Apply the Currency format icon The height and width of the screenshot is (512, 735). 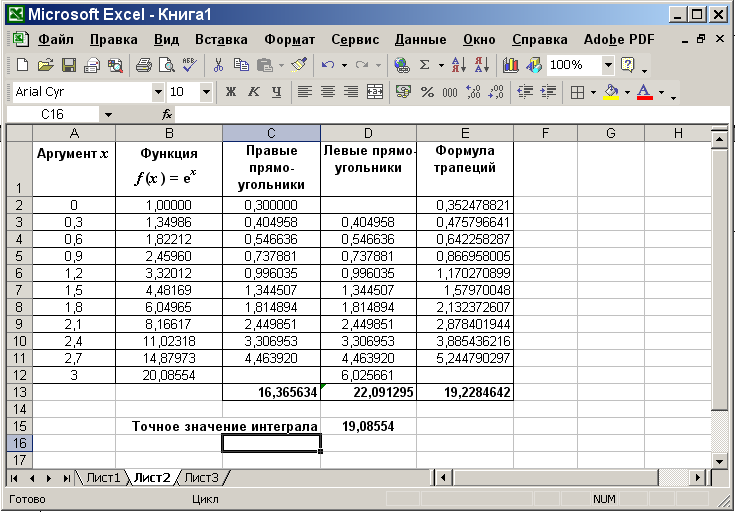click(403, 92)
